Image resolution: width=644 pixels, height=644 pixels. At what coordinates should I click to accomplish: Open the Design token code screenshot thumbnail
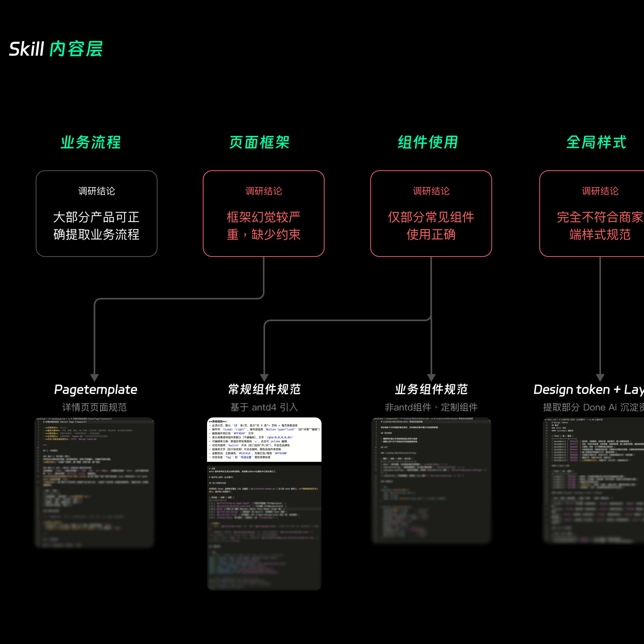[x=594, y=480]
